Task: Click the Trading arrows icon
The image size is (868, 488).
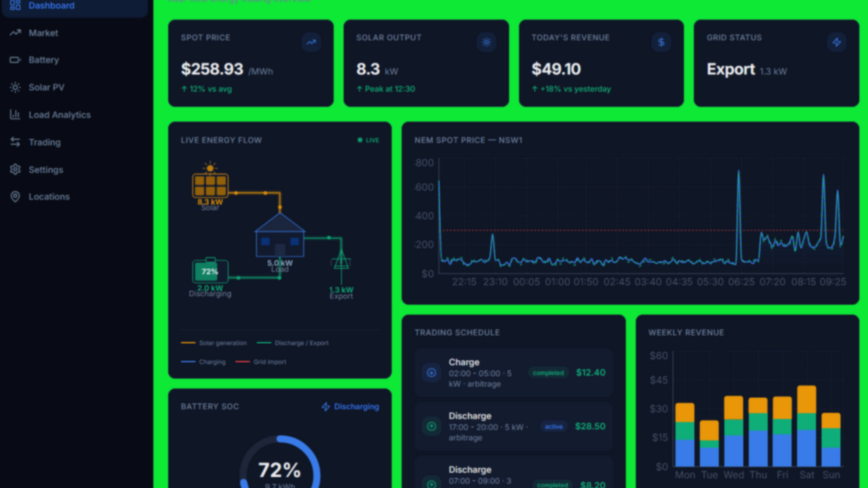Action: click(x=15, y=142)
